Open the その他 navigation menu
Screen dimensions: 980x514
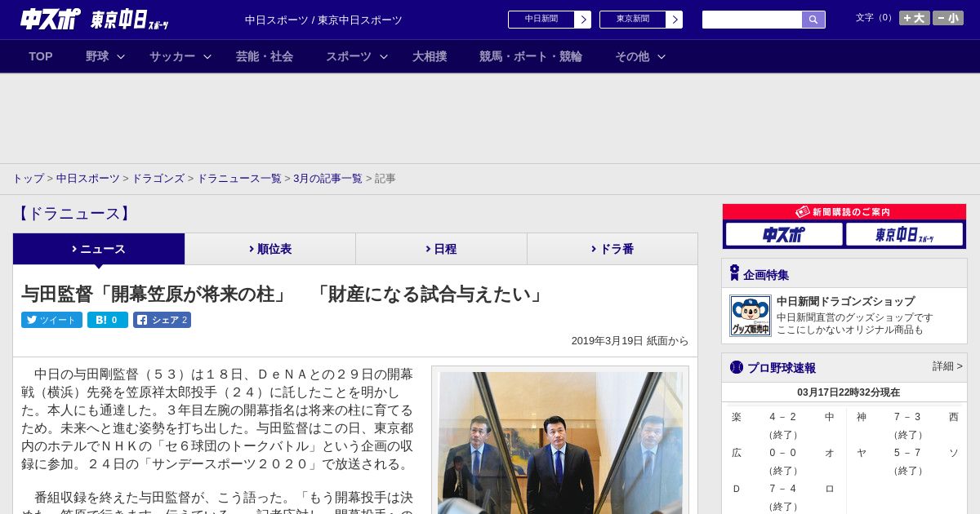(x=632, y=56)
